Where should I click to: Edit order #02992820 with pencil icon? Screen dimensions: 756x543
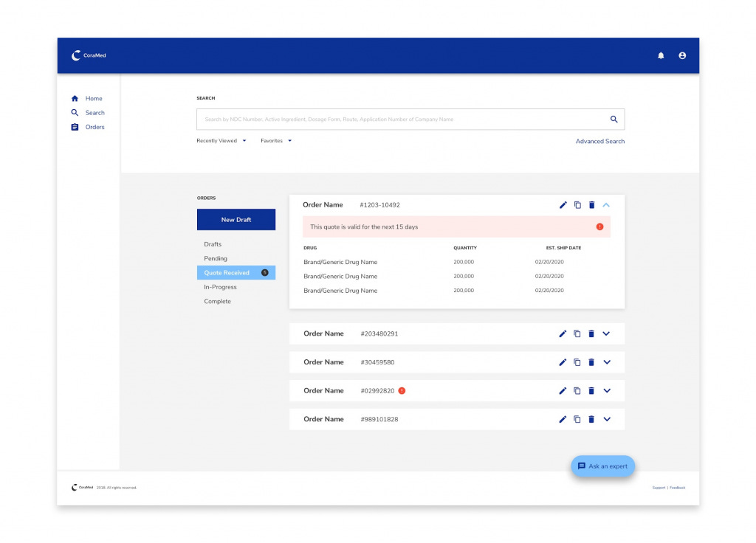coord(562,390)
